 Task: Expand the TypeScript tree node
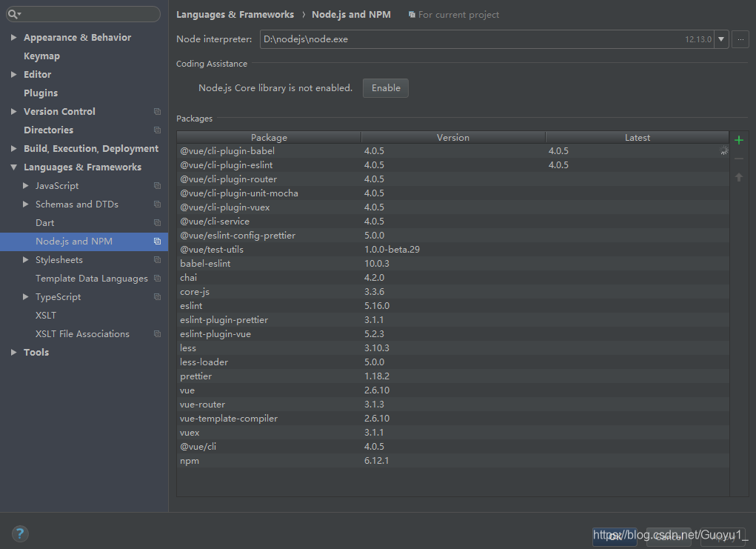[26, 296]
